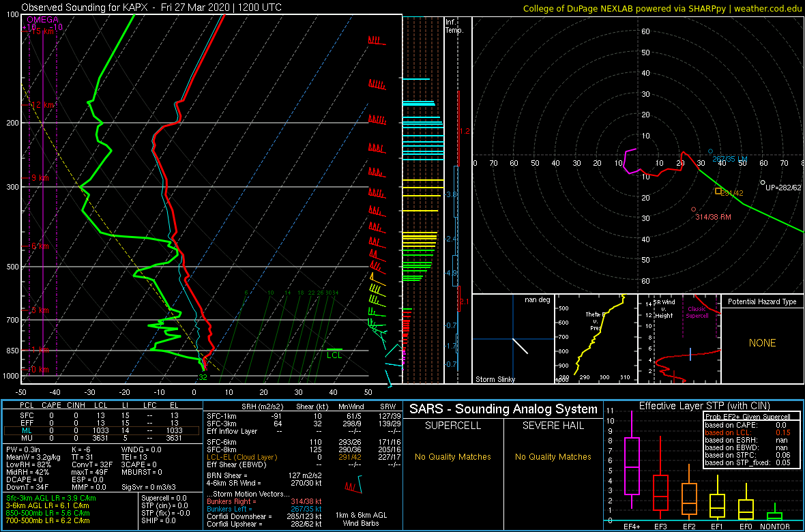Click the 'Effective Layer STP (with CIN)' title
The height and width of the screenshot is (532, 805).
[704, 406]
